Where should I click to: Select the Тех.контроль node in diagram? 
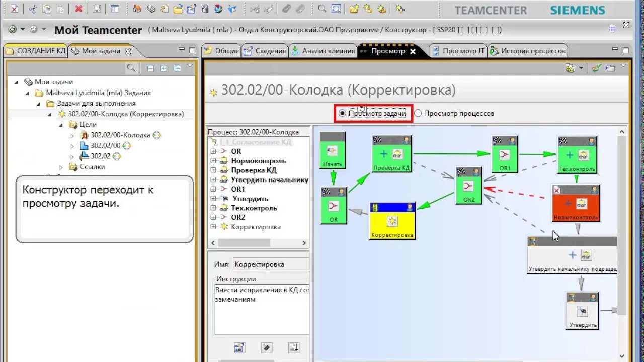pyautogui.click(x=577, y=154)
